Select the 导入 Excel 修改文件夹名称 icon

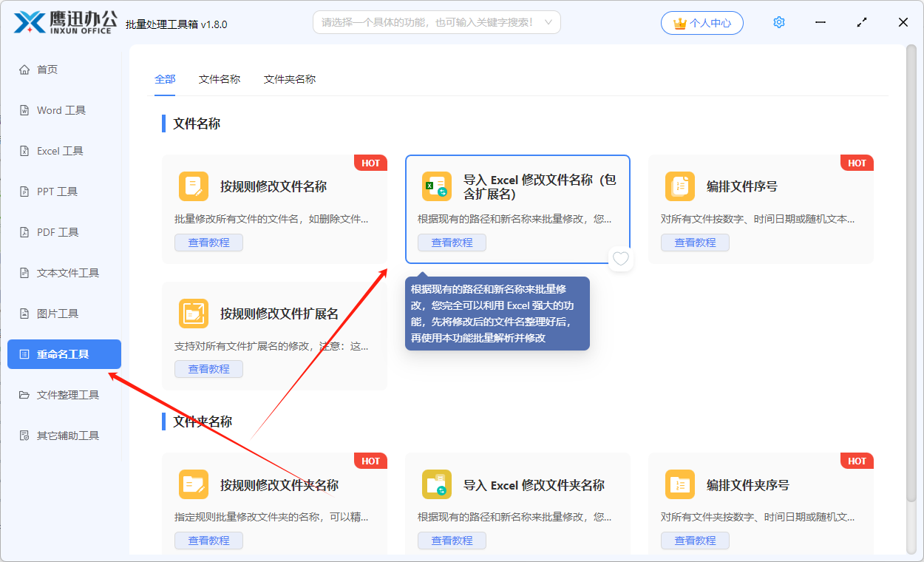[437, 484]
